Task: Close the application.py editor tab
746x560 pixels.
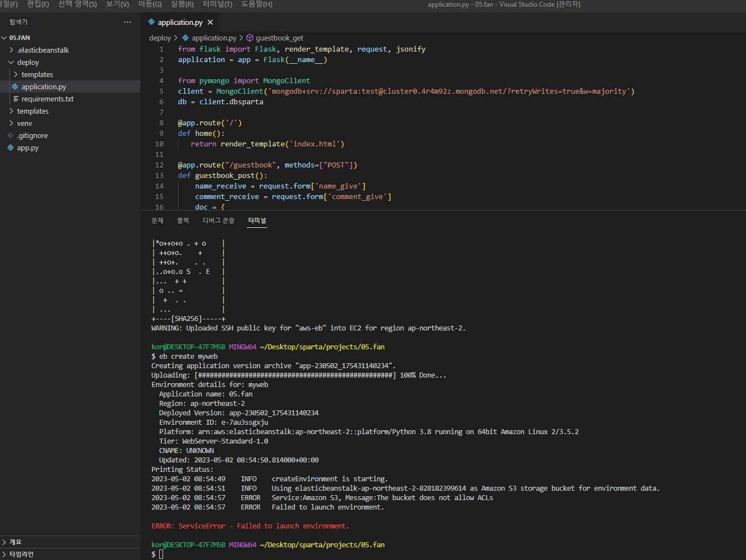Action: (x=210, y=23)
